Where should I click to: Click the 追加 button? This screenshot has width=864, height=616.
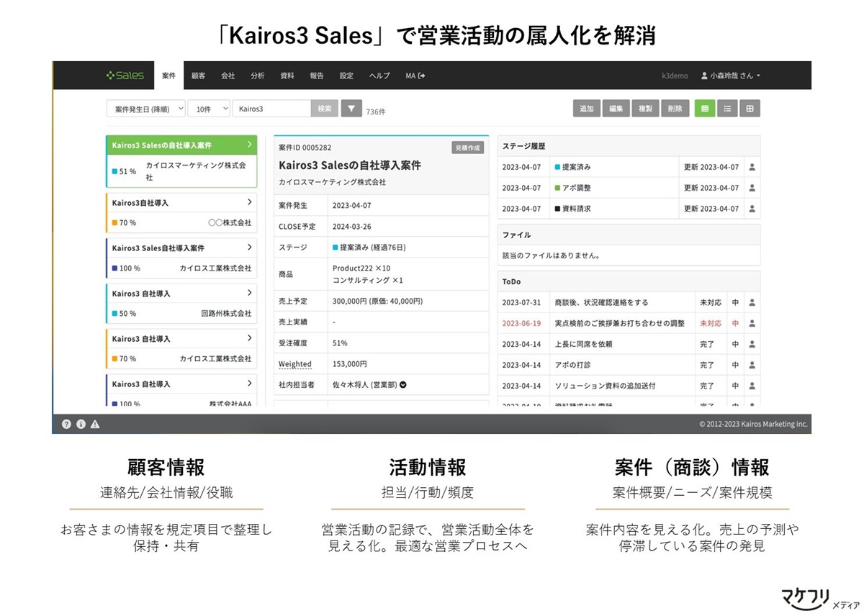click(x=586, y=109)
